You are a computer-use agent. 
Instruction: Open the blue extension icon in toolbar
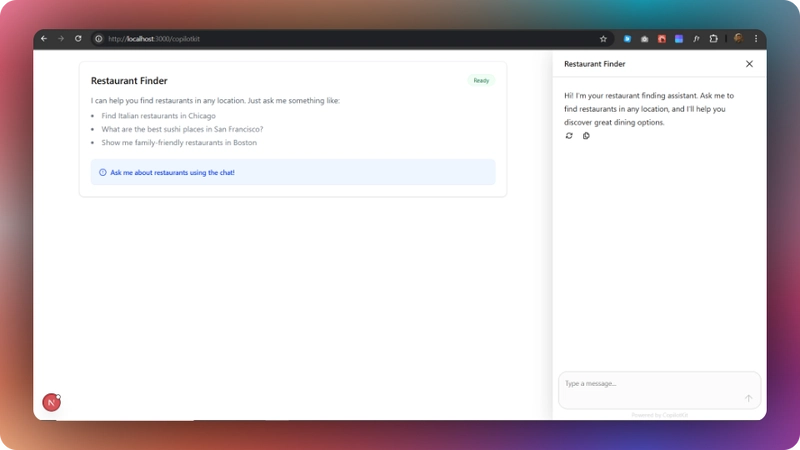(x=628, y=39)
